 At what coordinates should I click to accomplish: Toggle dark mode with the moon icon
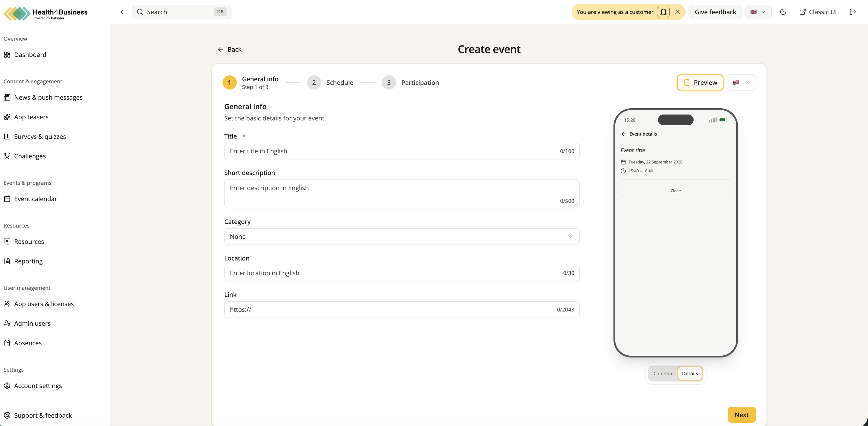tap(783, 12)
